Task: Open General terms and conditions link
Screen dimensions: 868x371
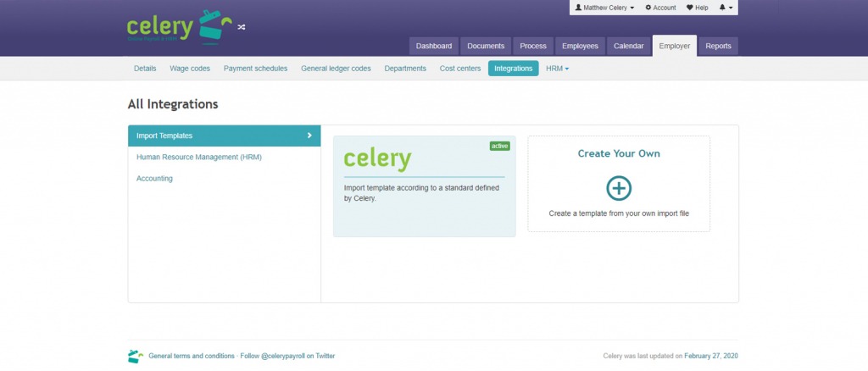Action: pos(192,356)
